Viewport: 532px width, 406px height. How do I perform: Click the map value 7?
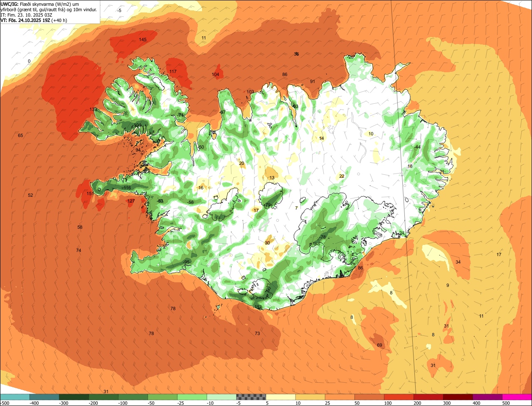tap(296, 208)
